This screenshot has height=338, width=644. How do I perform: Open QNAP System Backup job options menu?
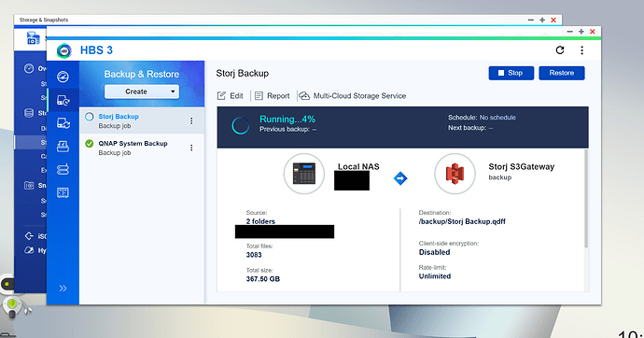pyautogui.click(x=191, y=148)
